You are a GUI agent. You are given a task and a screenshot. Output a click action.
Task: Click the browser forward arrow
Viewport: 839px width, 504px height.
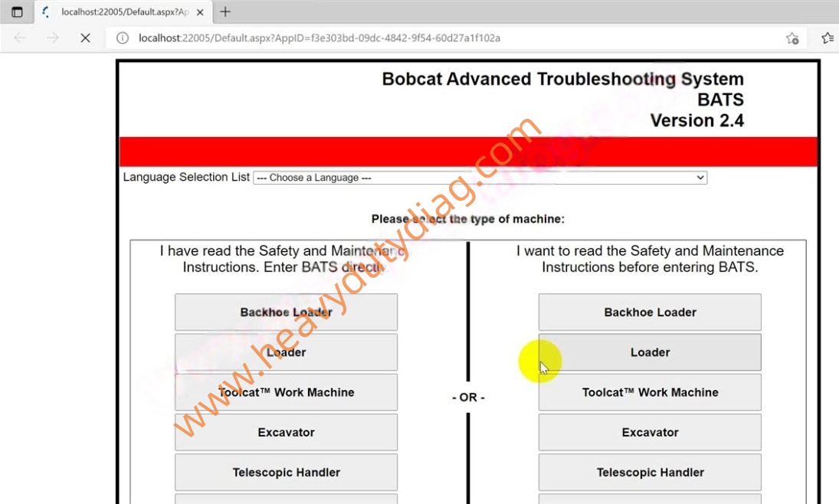(x=52, y=38)
